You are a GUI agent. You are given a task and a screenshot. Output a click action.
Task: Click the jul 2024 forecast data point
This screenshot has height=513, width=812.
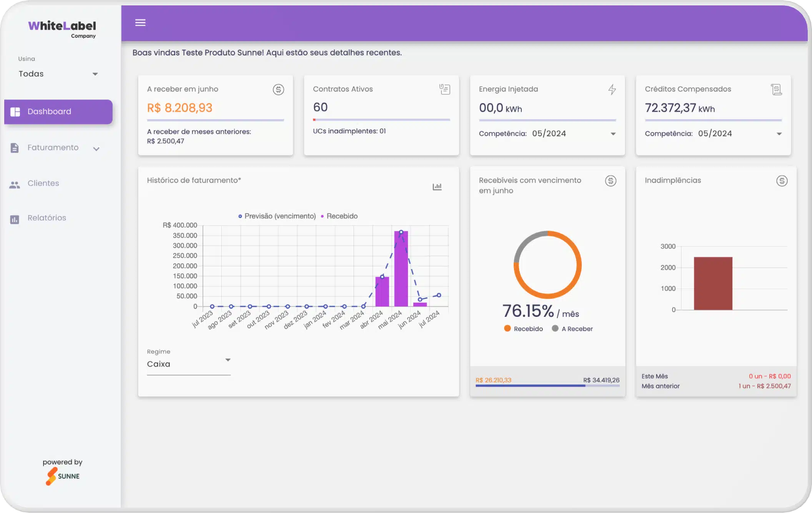[439, 295]
